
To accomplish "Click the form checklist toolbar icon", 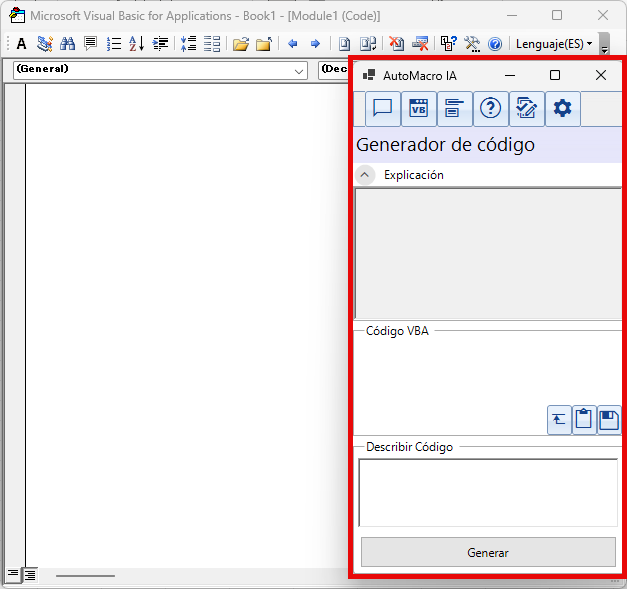I will 212,44.
